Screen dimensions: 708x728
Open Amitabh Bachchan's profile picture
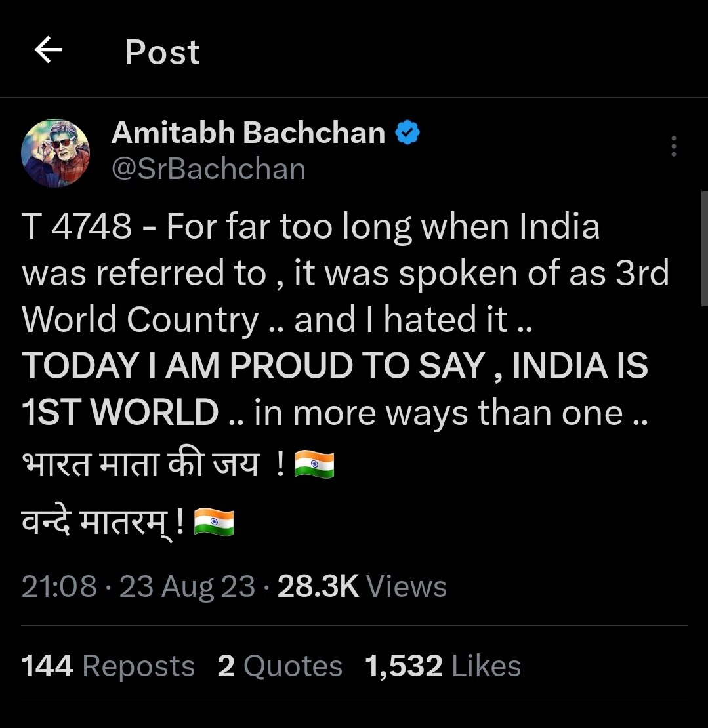click(55, 153)
